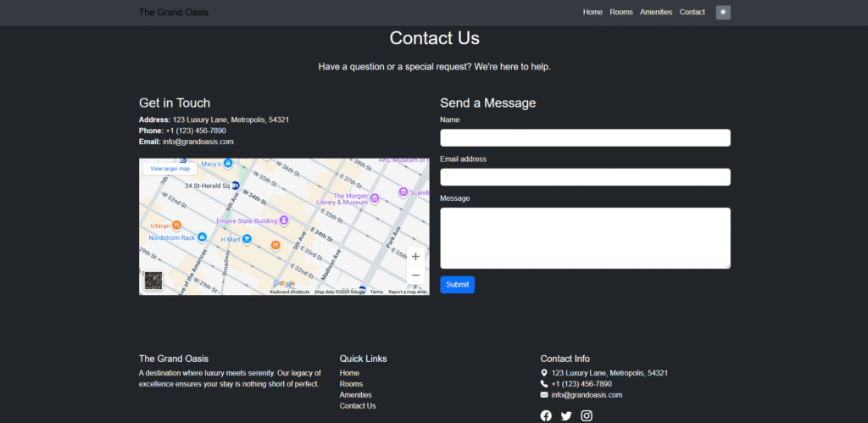Viewport: 868px width, 423px height.
Task: Open footer Home quick link
Action: coord(349,373)
